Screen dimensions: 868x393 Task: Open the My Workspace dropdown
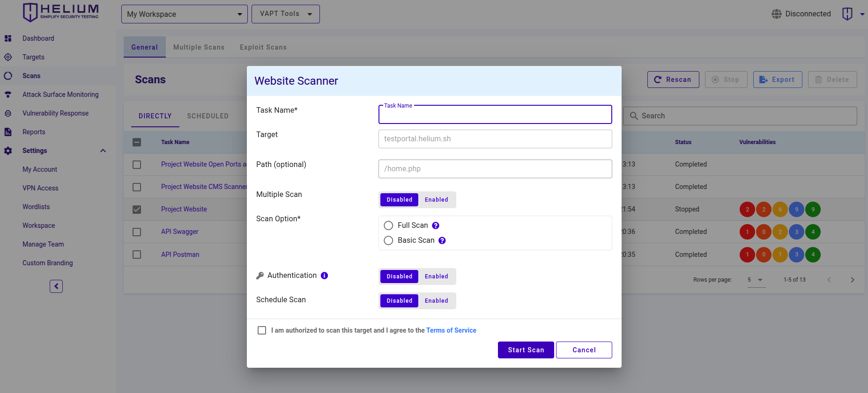coord(184,14)
